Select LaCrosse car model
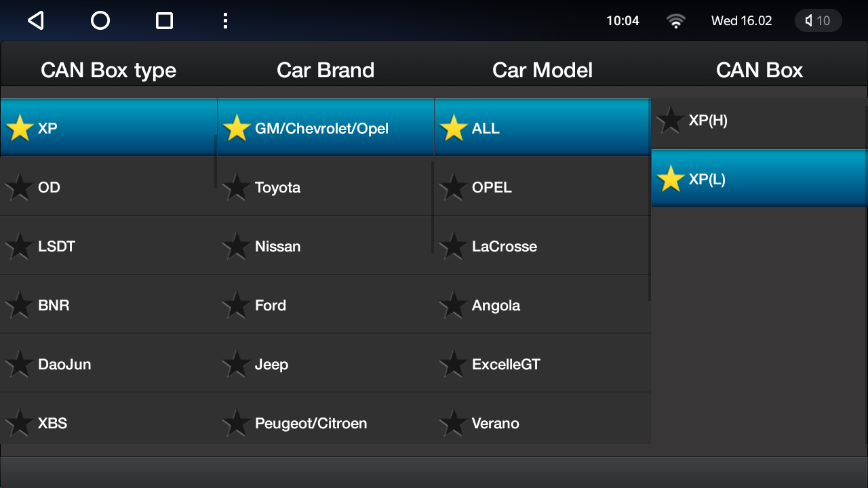 [x=542, y=246]
